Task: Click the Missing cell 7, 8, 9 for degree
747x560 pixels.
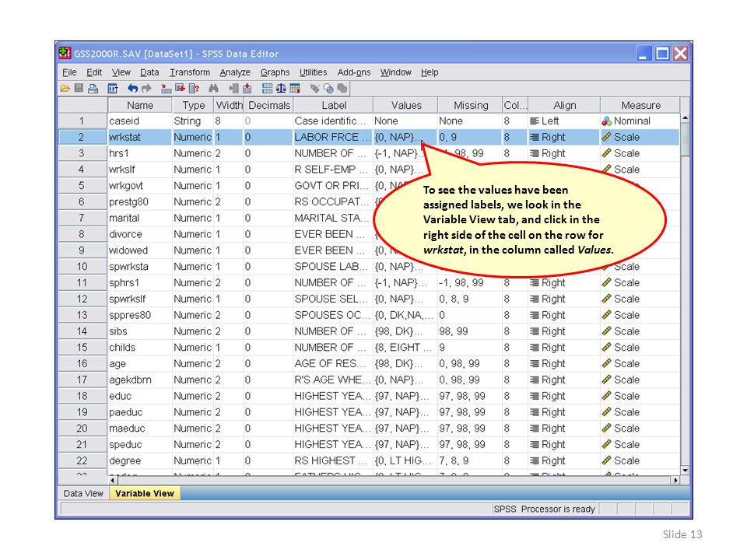Action: [470, 461]
